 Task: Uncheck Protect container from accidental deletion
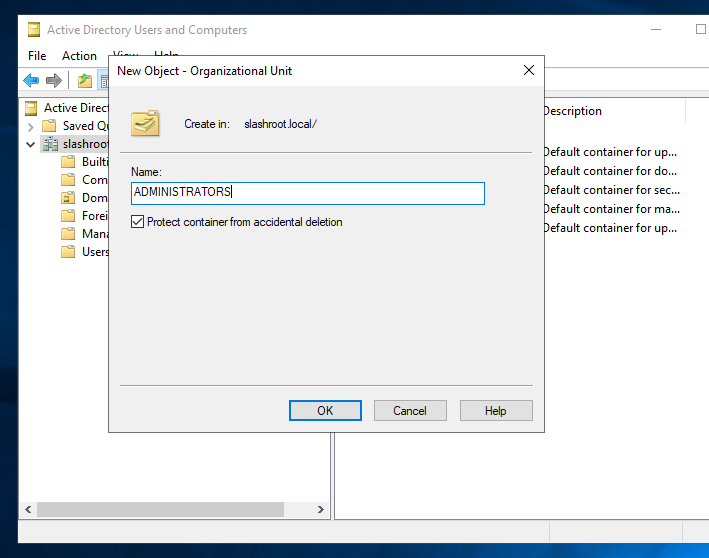(138, 222)
